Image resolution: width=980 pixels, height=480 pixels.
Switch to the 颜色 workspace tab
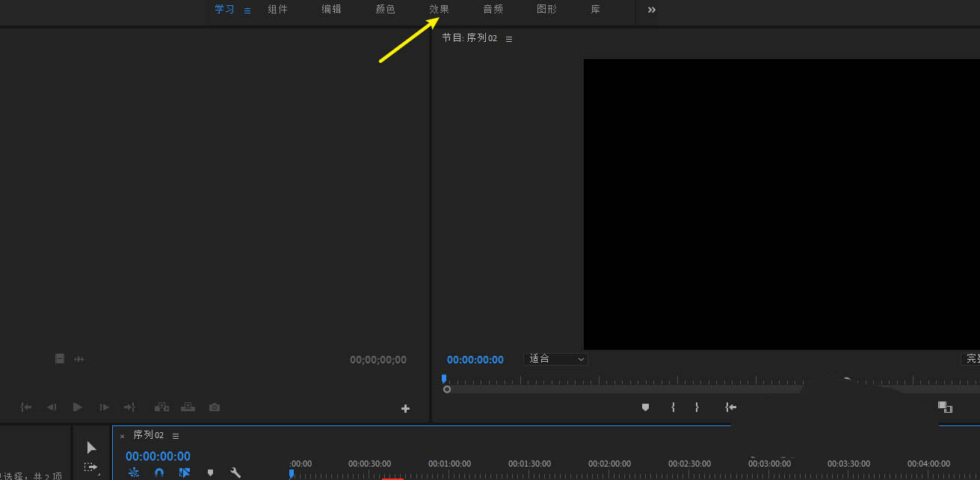point(386,10)
